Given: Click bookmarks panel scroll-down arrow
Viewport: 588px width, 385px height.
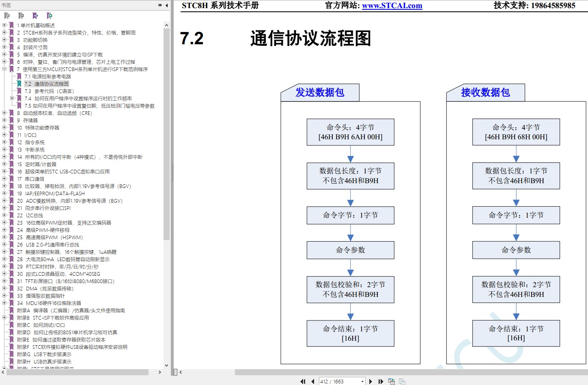Looking at the screenshot, I should coord(166,366).
